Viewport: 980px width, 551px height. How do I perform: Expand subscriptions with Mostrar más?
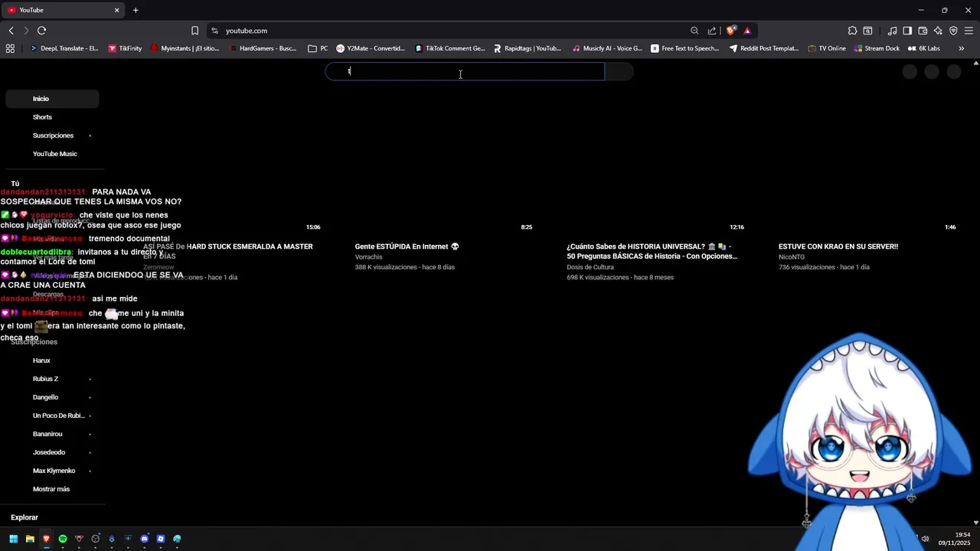coord(52,489)
